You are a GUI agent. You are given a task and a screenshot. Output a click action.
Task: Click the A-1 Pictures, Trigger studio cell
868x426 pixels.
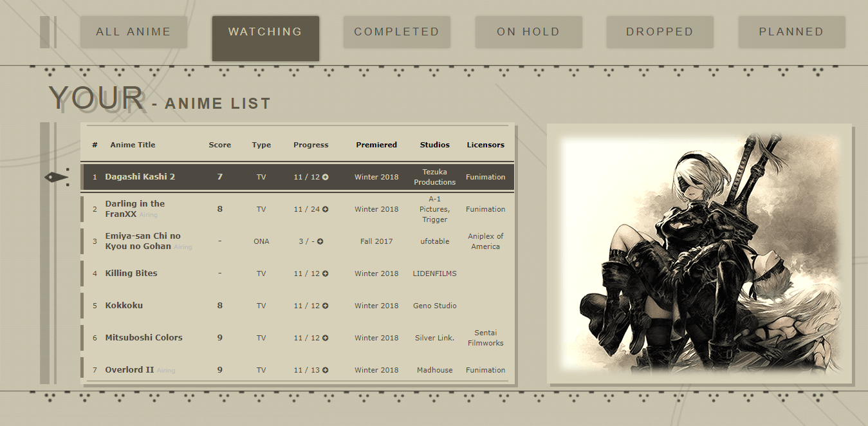tap(435, 209)
